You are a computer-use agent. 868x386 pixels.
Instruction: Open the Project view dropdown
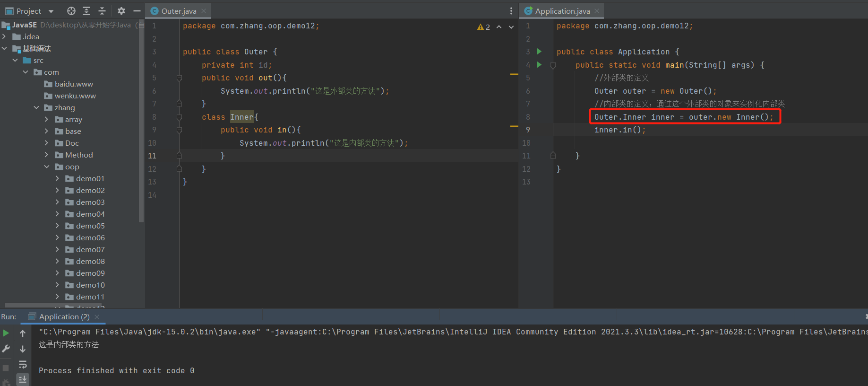51,11
